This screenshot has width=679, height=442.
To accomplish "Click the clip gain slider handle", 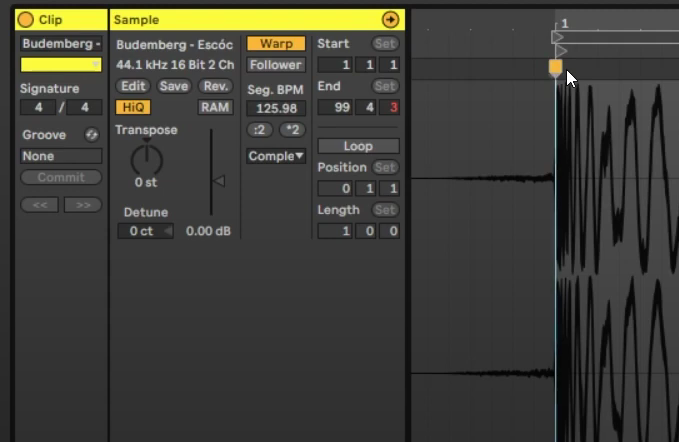I will (x=219, y=181).
